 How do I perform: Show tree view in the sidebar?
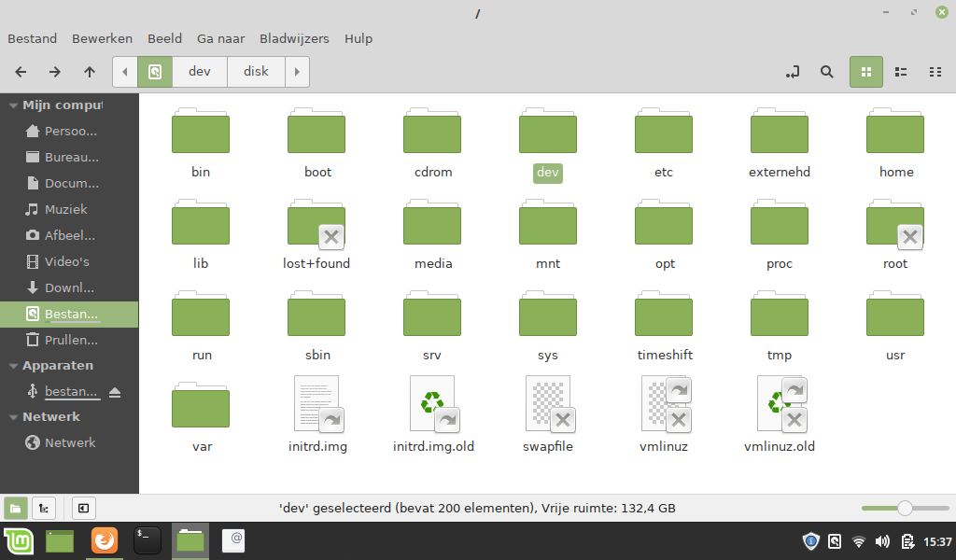point(43,508)
